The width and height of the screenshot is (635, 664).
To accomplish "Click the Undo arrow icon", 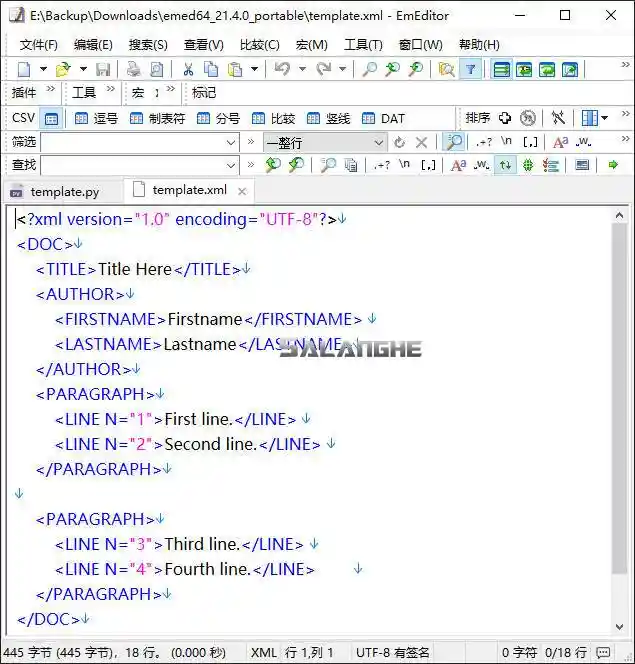I will click(x=283, y=69).
